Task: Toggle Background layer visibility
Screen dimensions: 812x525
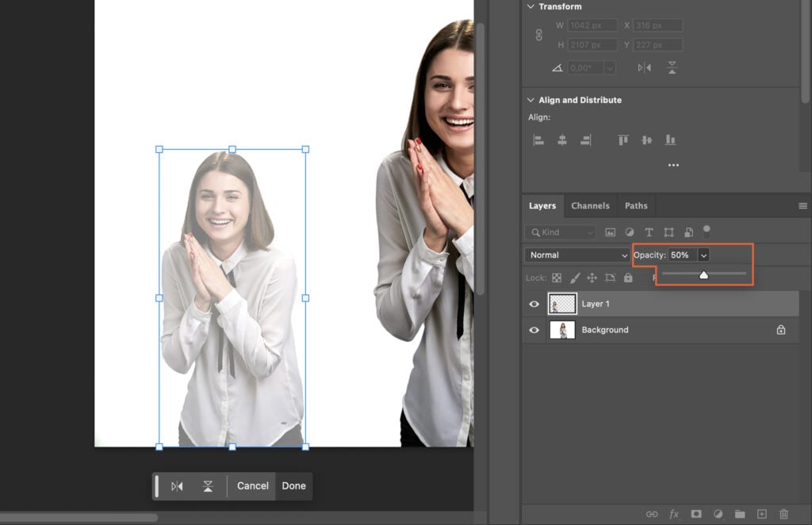Action: (534, 329)
